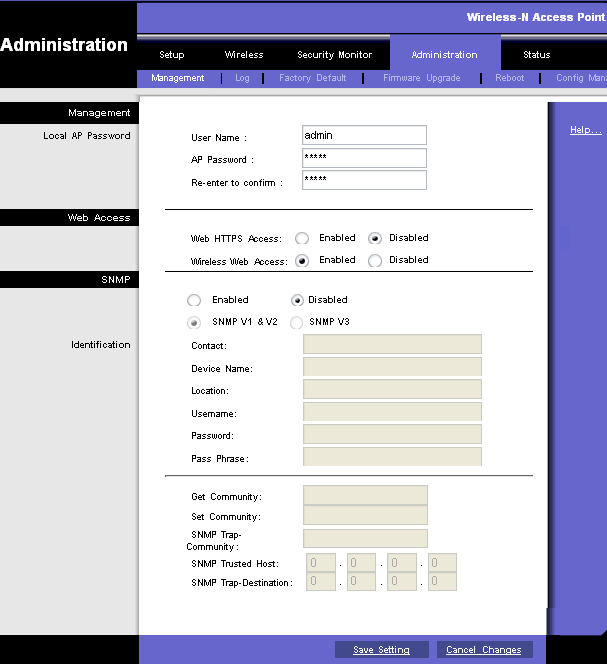Click first octet of SNMP Trusted Host
Image resolution: width=607 pixels, height=664 pixels.
tap(321, 563)
